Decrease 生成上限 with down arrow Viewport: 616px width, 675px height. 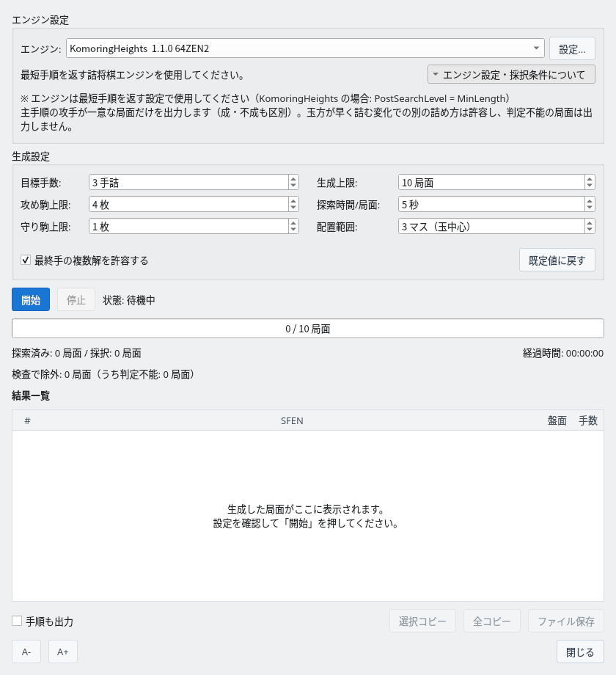tap(590, 186)
